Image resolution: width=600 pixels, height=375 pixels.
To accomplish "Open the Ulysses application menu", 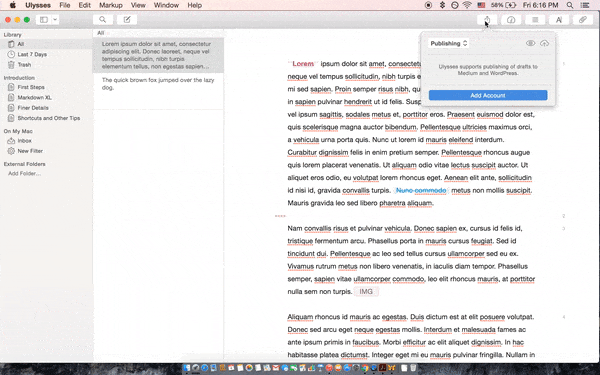I will pos(38,5).
